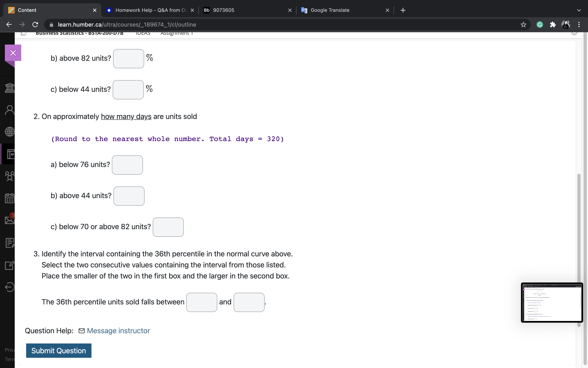This screenshot has height=368, width=588.
Task: Click second 36th percentile interval box
Action: click(249, 302)
